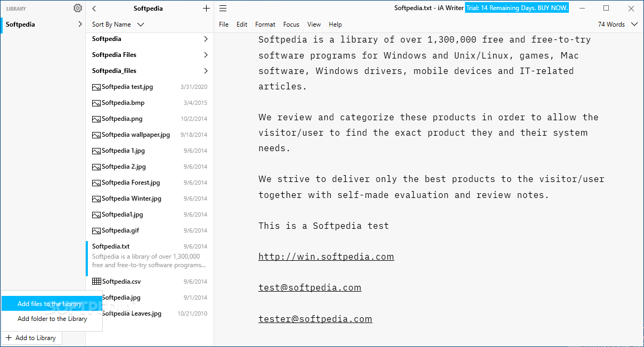Click the 10/21/2010 date of Softpedia Leaves.jpg
Image resolution: width=644 pixels, height=347 pixels.
pos(192,313)
